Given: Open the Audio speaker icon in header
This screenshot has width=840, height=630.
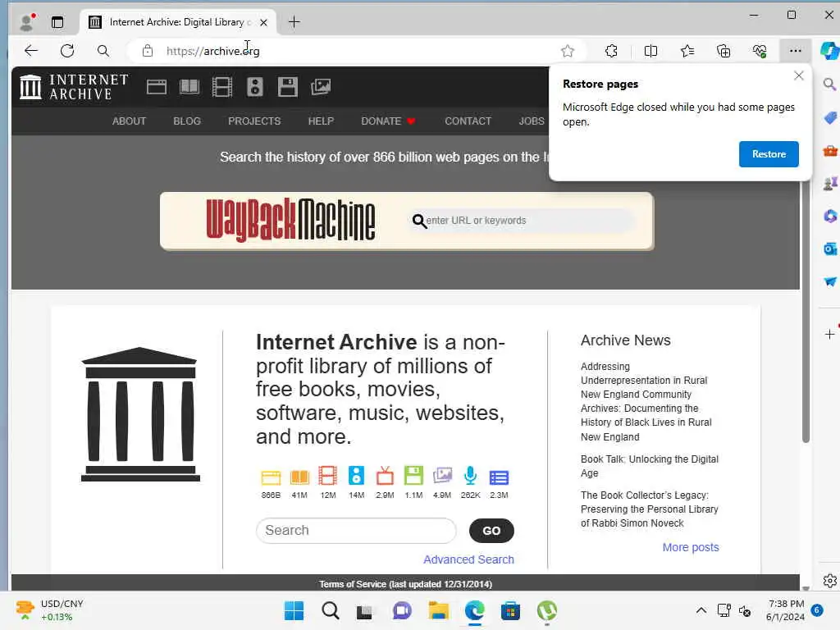Looking at the screenshot, I should (255, 87).
